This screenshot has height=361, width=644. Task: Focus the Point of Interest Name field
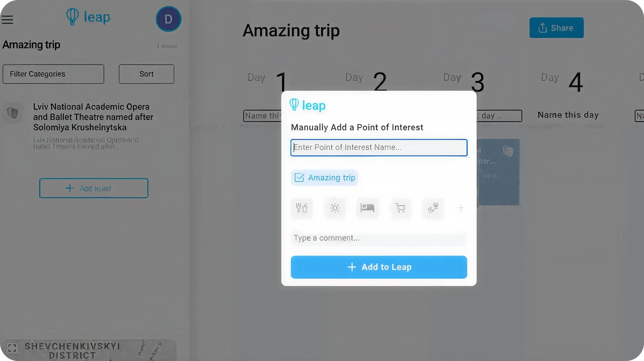click(x=379, y=148)
